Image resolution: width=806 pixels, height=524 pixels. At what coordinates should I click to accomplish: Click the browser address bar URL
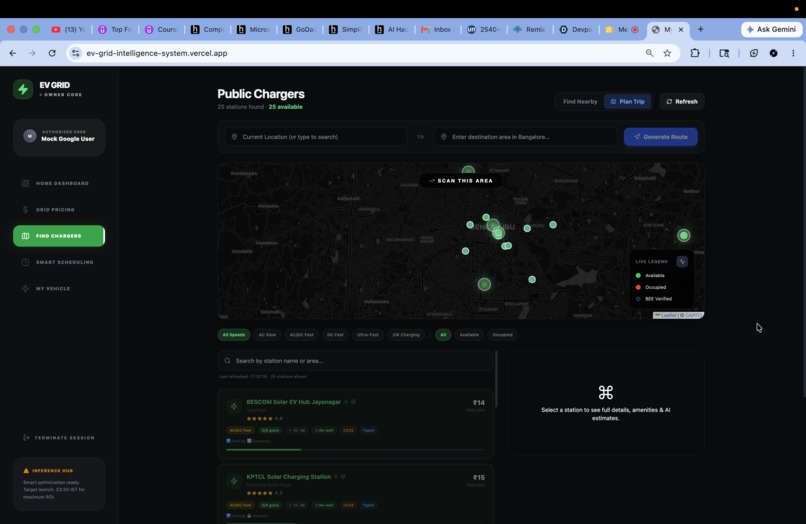tap(157, 53)
